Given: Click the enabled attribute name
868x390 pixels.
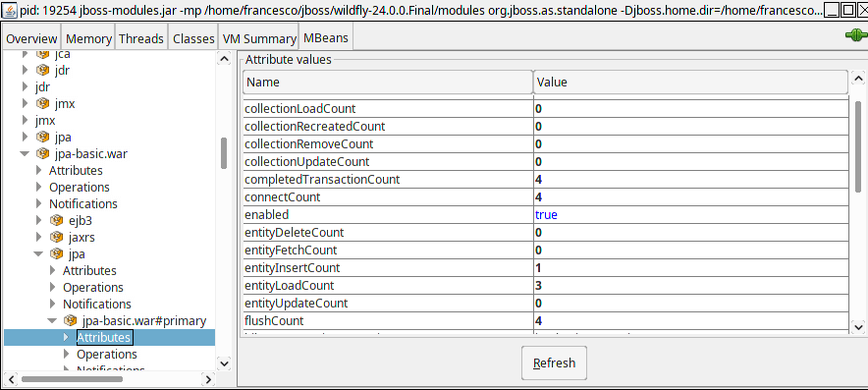Looking at the screenshot, I should 266,215.
